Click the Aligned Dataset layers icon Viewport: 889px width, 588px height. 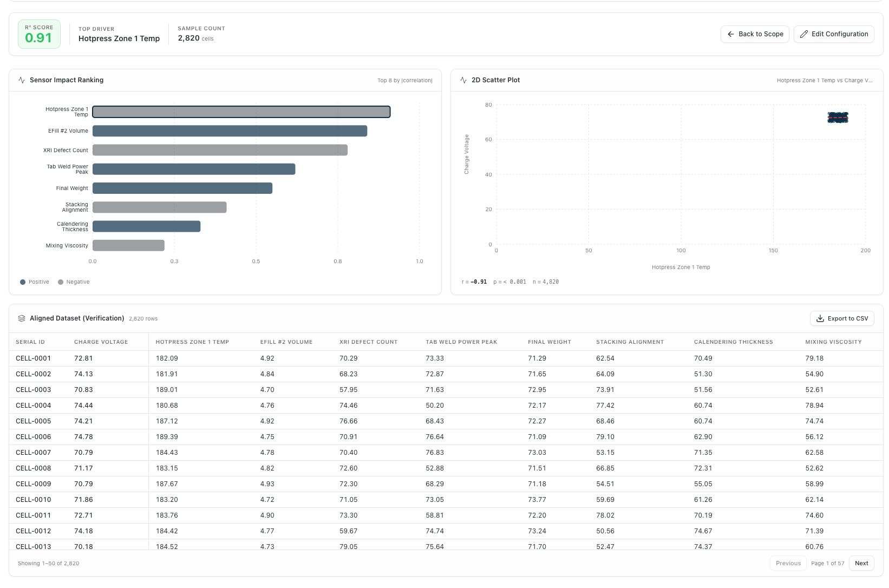tap(22, 318)
